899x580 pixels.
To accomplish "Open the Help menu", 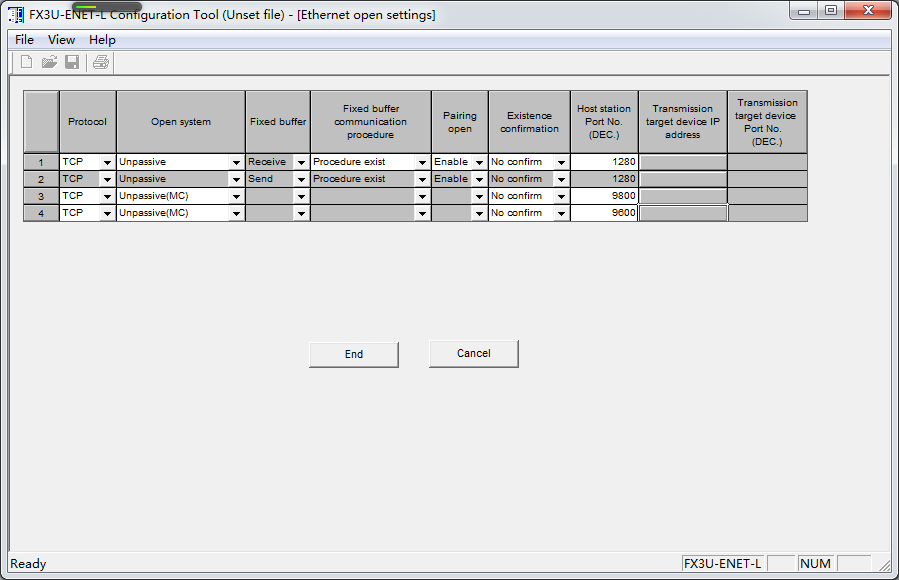I will [x=102, y=40].
